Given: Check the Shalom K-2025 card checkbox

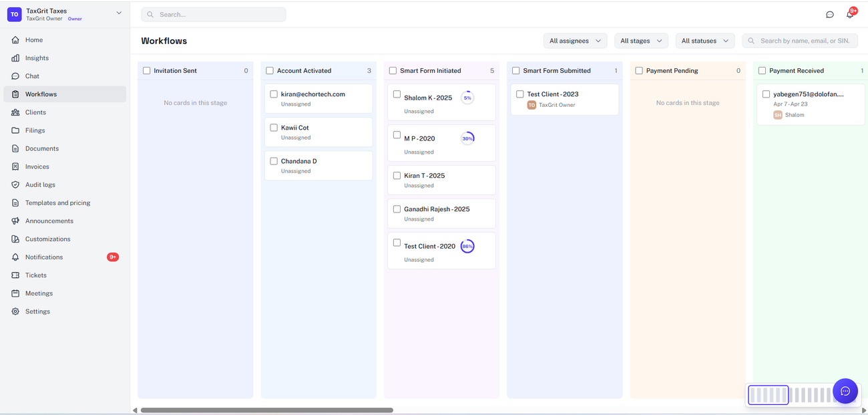Looking at the screenshot, I should pos(397,94).
